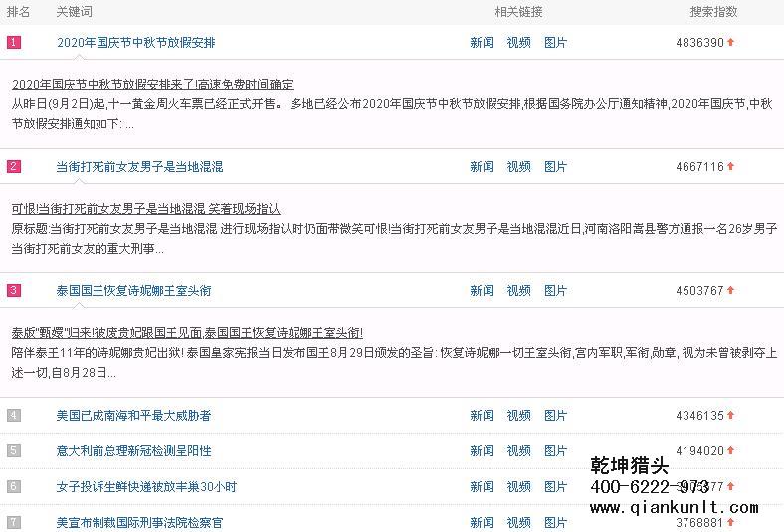The width and height of the screenshot is (784, 532).
Task: Click the pink rank 3 badge
Action: pyautogui.click(x=14, y=291)
